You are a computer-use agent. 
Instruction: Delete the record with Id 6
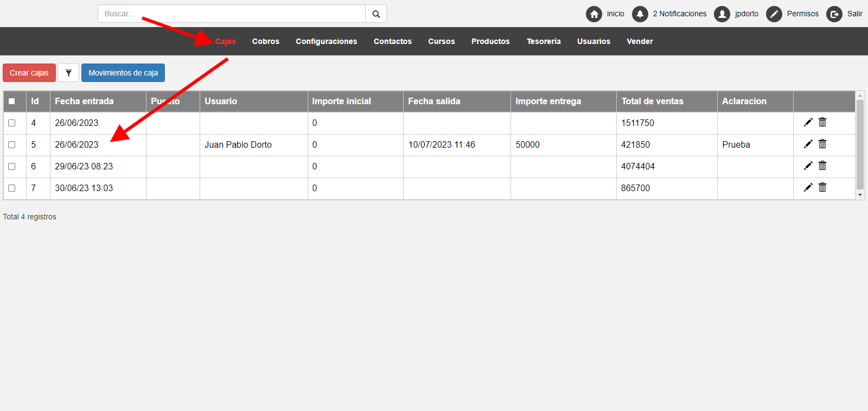point(822,166)
